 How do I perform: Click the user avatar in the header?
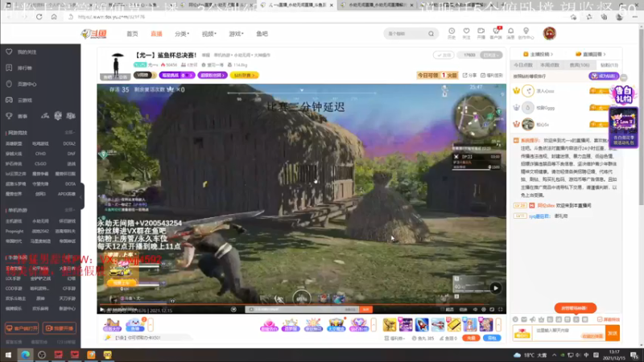[550, 33]
